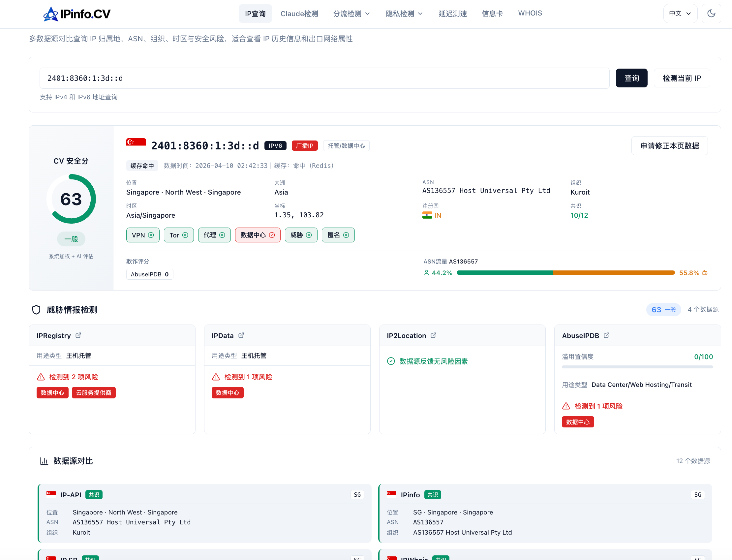Open AbuseIPDB external link icon

606,335
